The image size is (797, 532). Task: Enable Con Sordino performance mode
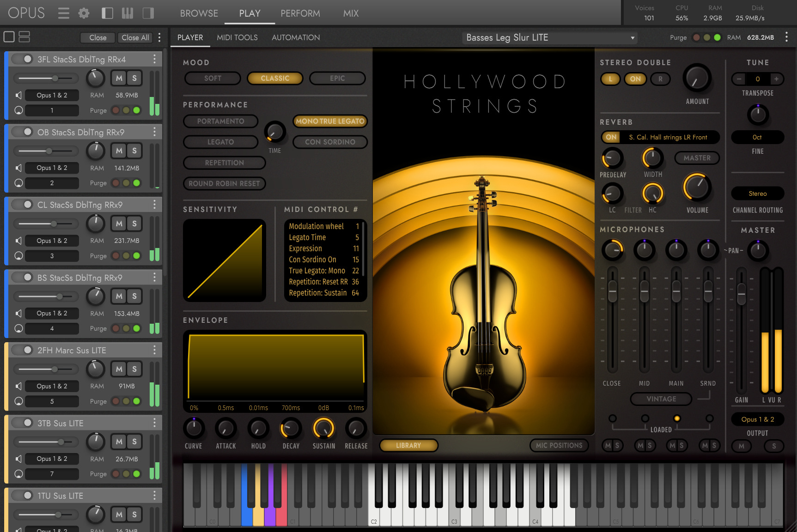click(330, 142)
